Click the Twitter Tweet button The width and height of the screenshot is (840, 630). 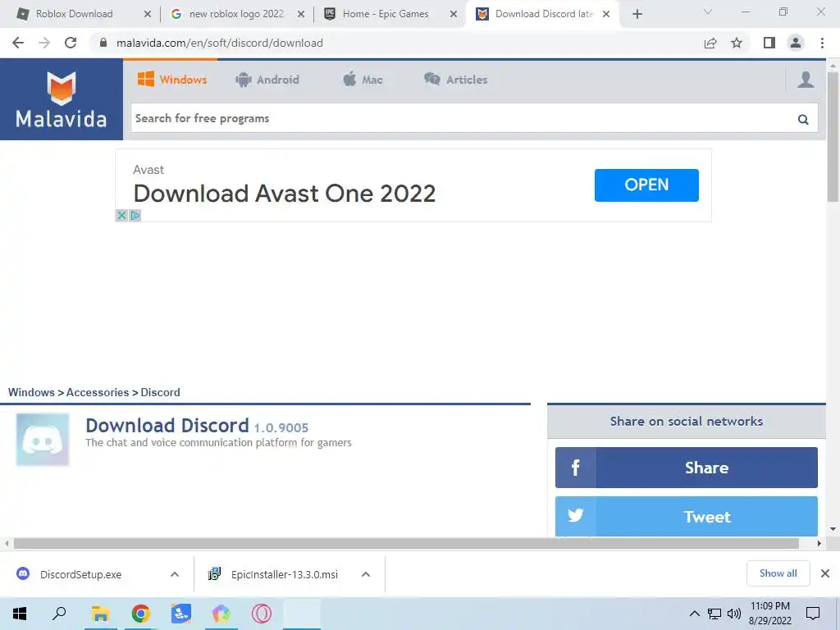pyautogui.click(x=687, y=517)
